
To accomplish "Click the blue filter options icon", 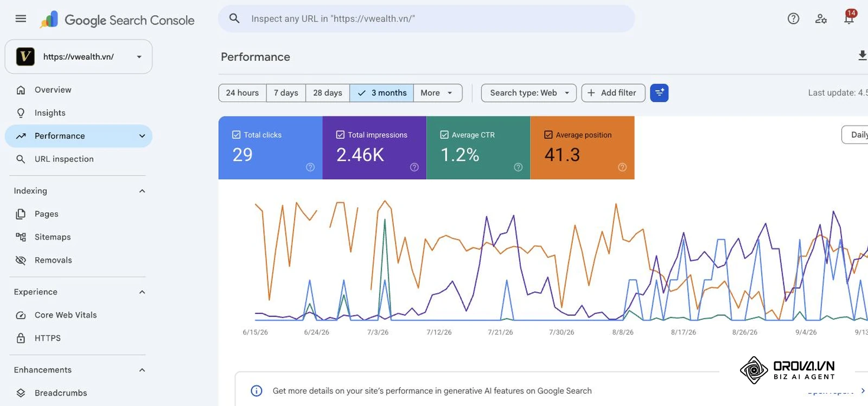I will [659, 93].
